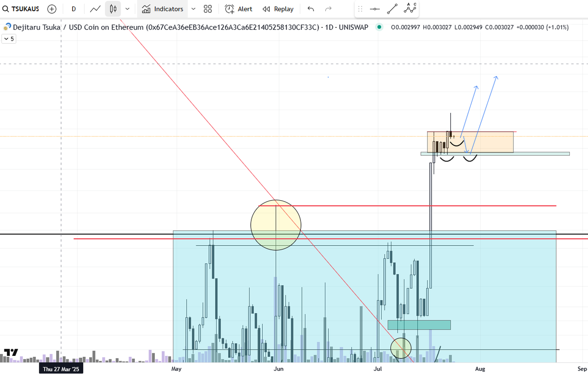588x374 pixels.
Task: Grab the floating favorites toolbar drag handle
Action: (x=361, y=9)
